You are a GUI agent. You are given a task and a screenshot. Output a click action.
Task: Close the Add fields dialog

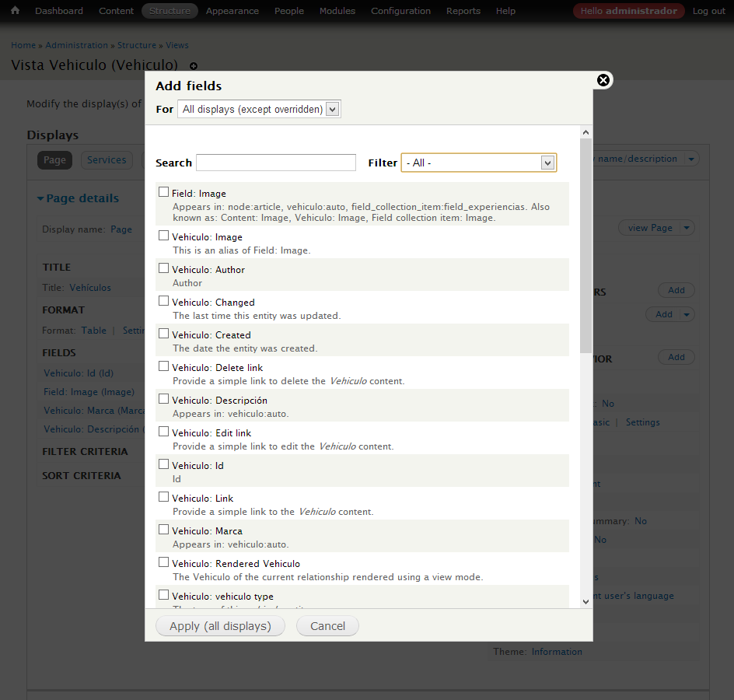[603, 80]
